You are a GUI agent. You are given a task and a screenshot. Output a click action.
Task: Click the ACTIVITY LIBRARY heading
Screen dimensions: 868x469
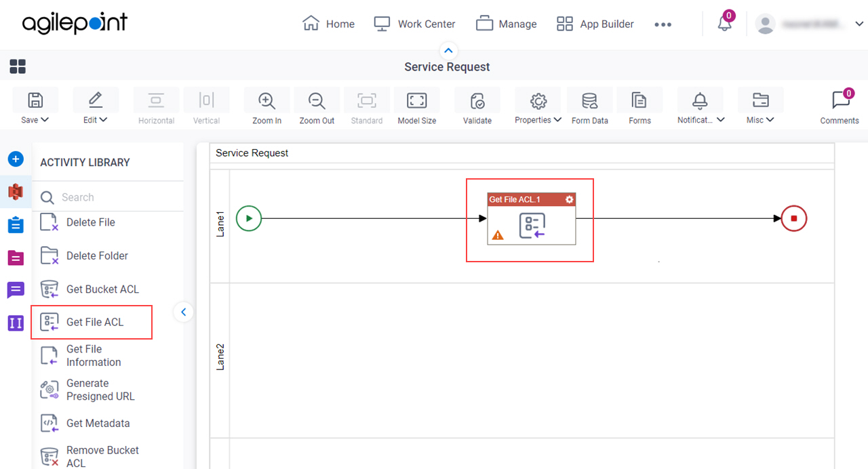(85, 162)
